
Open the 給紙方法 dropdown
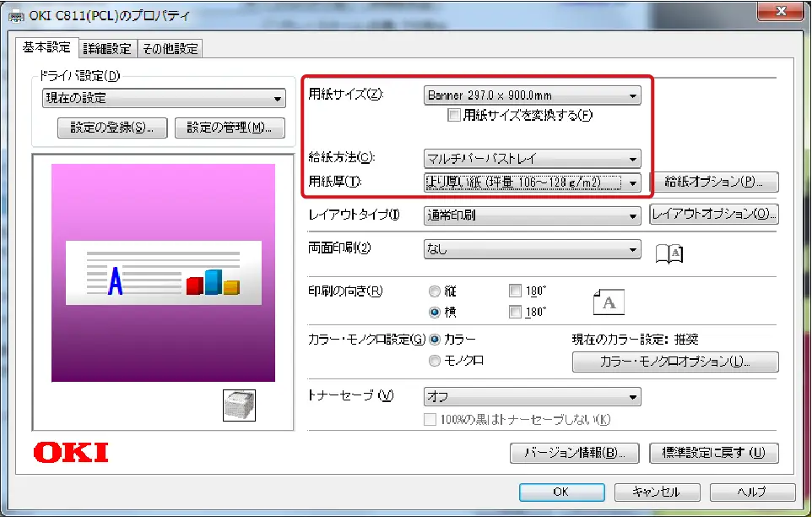(x=532, y=159)
